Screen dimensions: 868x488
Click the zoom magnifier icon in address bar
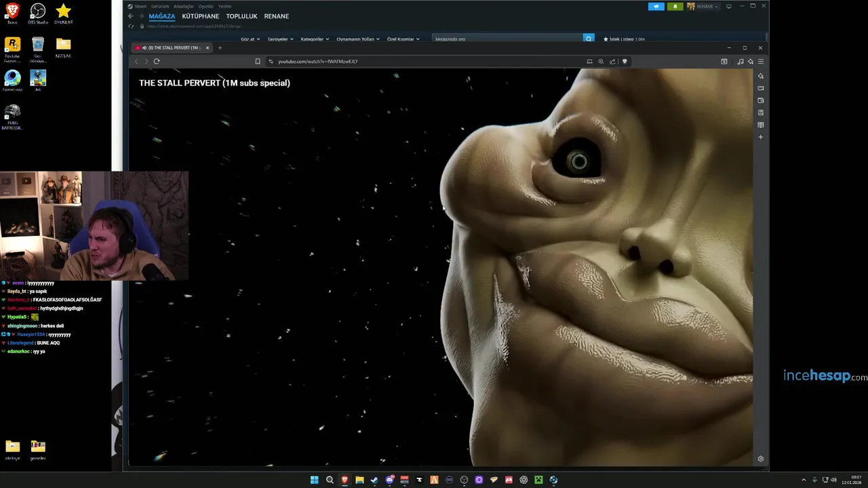click(x=601, y=61)
